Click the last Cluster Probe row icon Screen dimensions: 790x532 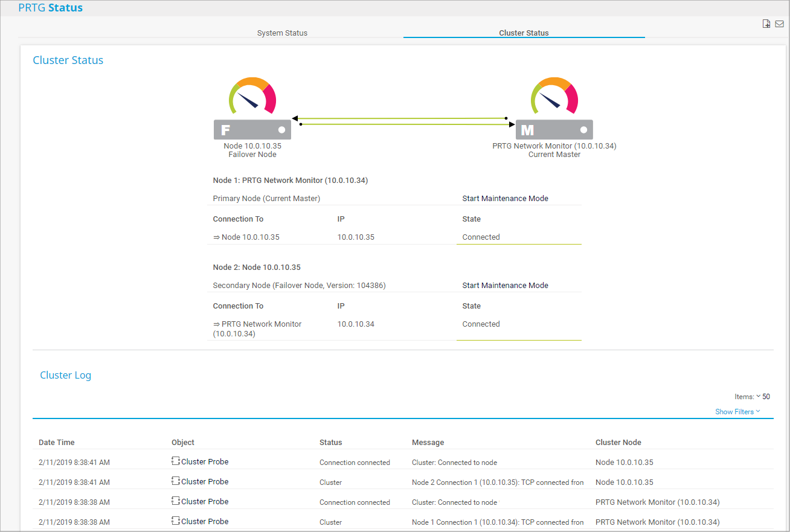pos(176,521)
